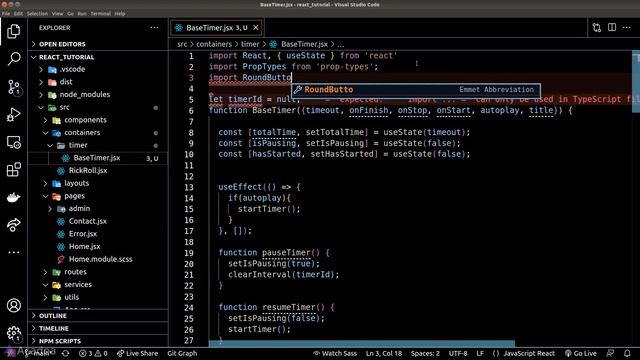Expand the .vscode folder
This screenshot has height=360, width=640.
coord(98,69)
